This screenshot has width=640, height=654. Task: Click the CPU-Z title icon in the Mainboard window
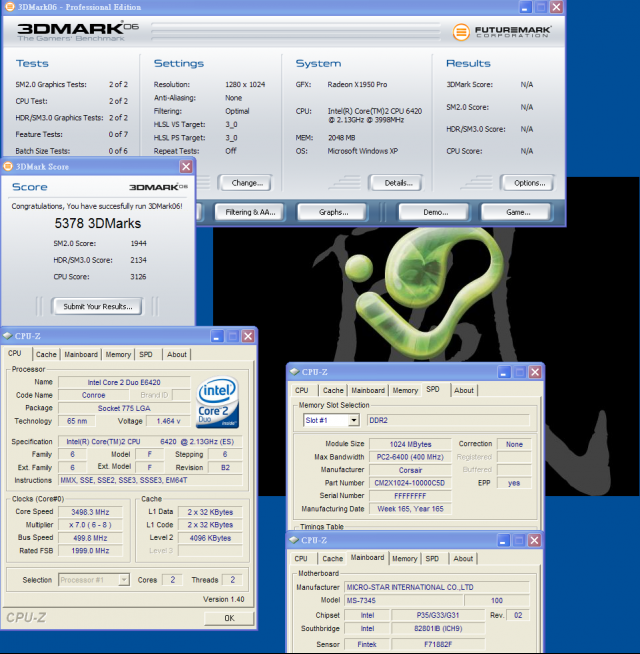coord(294,540)
